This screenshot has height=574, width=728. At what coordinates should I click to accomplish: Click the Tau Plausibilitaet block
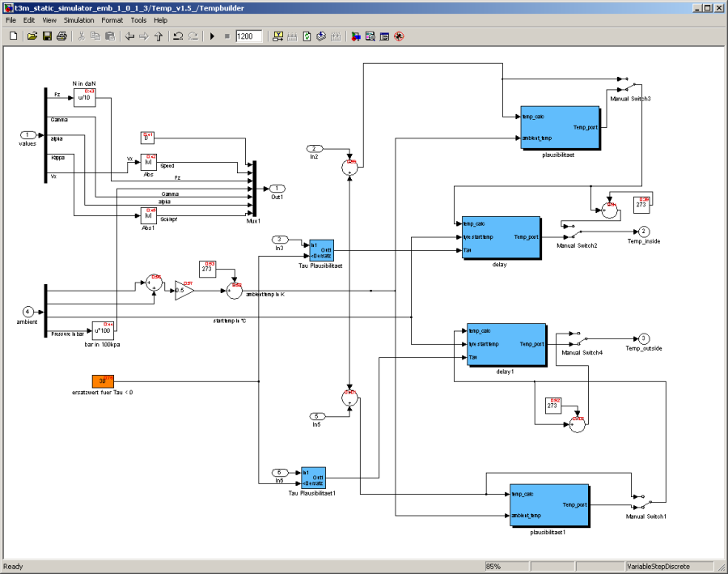pos(321,249)
